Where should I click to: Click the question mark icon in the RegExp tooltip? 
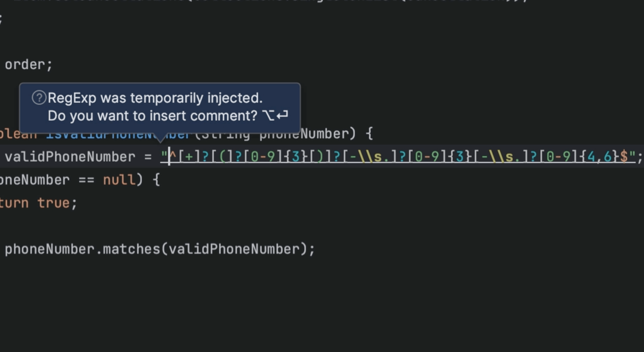39,98
